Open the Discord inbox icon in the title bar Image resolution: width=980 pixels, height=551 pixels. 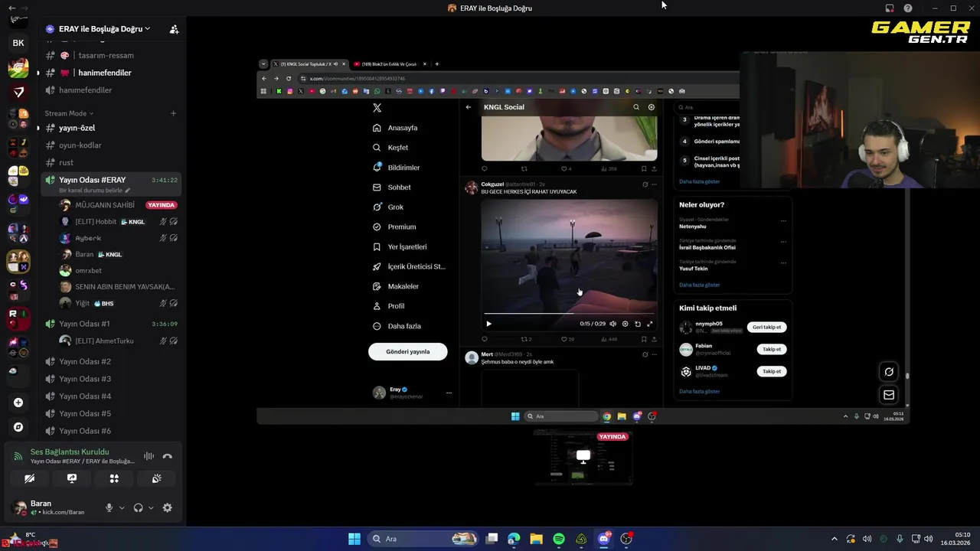[890, 8]
